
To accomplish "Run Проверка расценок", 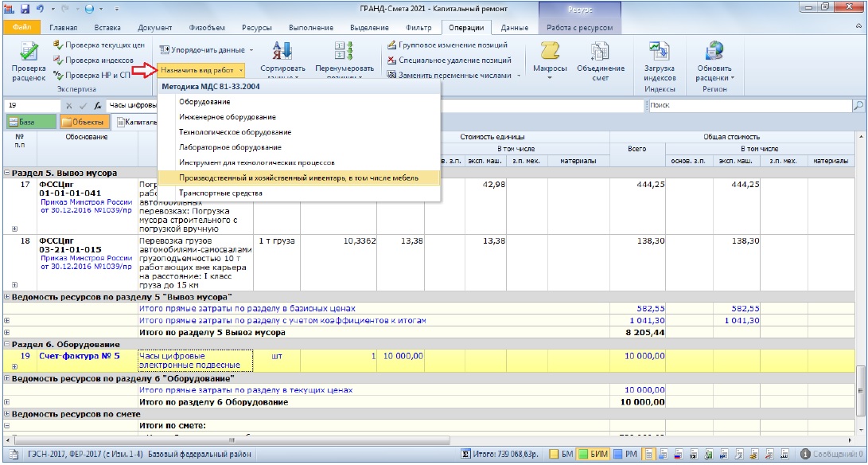I will pos(28,62).
